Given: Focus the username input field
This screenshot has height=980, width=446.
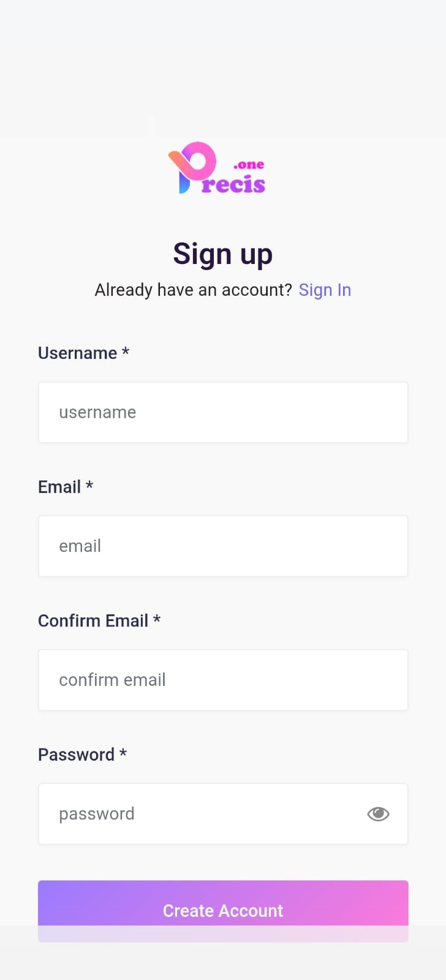Looking at the screenshot, I should pyautogui.click(x=223, y=412).
